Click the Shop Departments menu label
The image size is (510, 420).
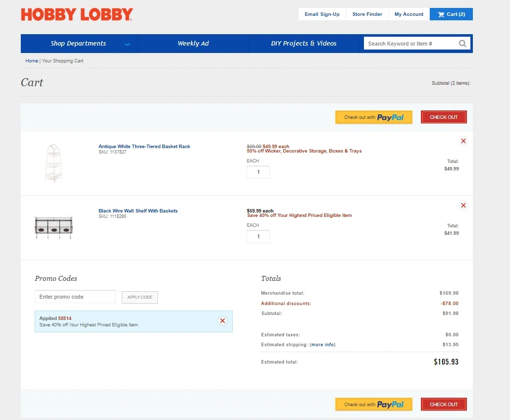(78, 44)
